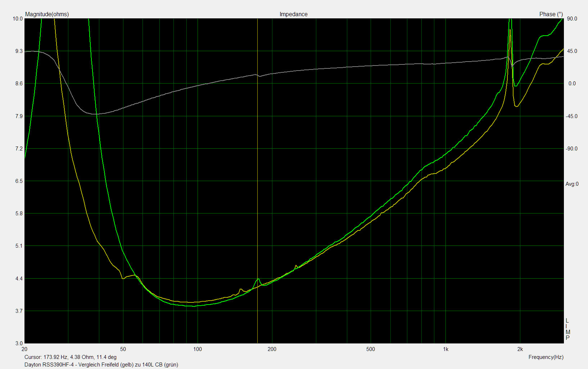Click the 1k frequency tick label
Screen dimensions: 588x369
[x=445, y=349]
